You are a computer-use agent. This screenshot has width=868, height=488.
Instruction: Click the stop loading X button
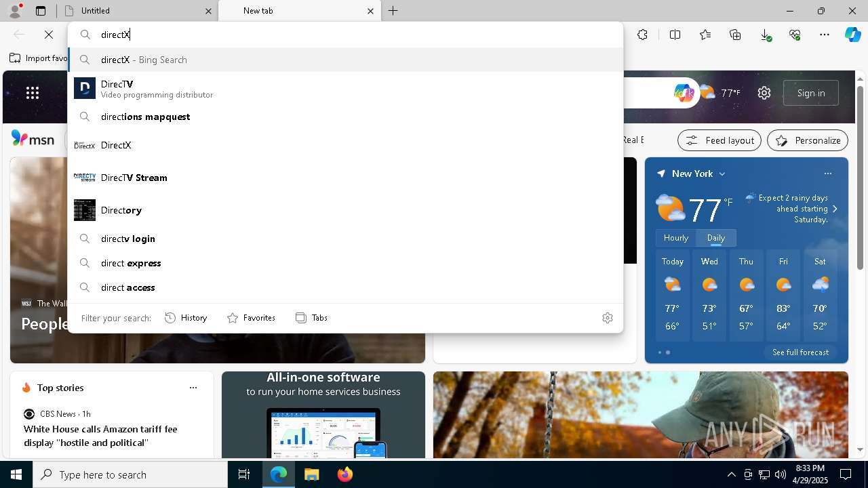coord(49,35)
